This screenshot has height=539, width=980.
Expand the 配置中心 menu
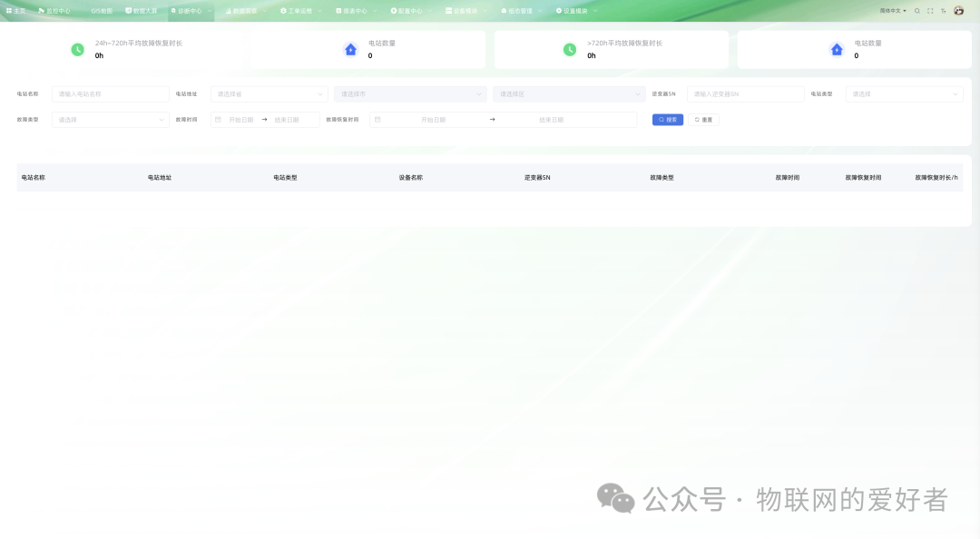click(x=411, y=11)
